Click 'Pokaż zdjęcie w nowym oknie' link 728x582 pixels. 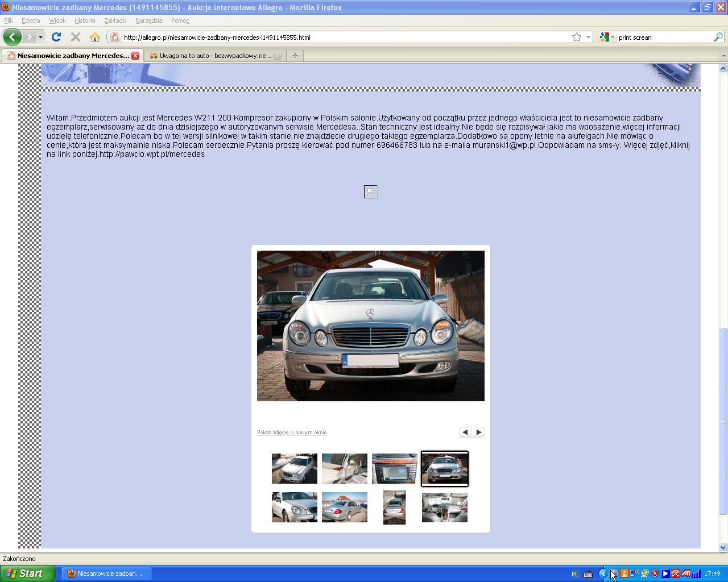[x=292, y=433]
